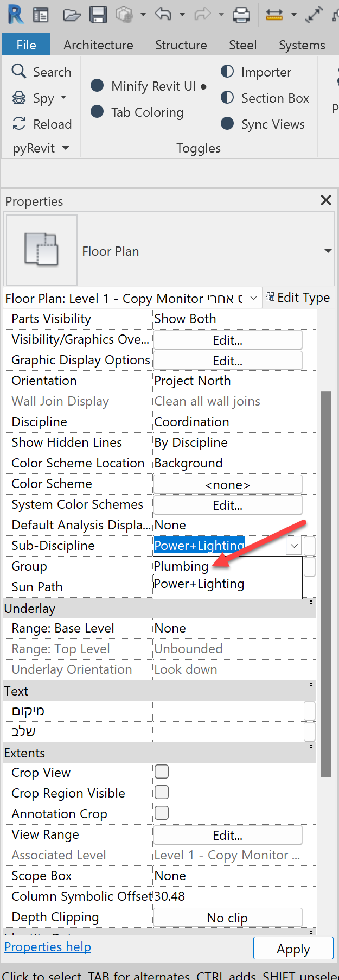Select the Measure tool icon
The width and height of the screenshot is (339, 980).
click(274, 15)
